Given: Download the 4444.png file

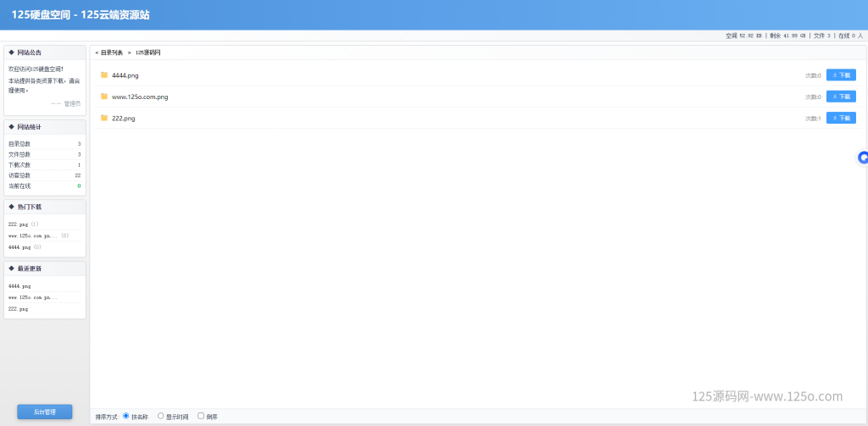Looking at the screenshot, I should point(841,75).
